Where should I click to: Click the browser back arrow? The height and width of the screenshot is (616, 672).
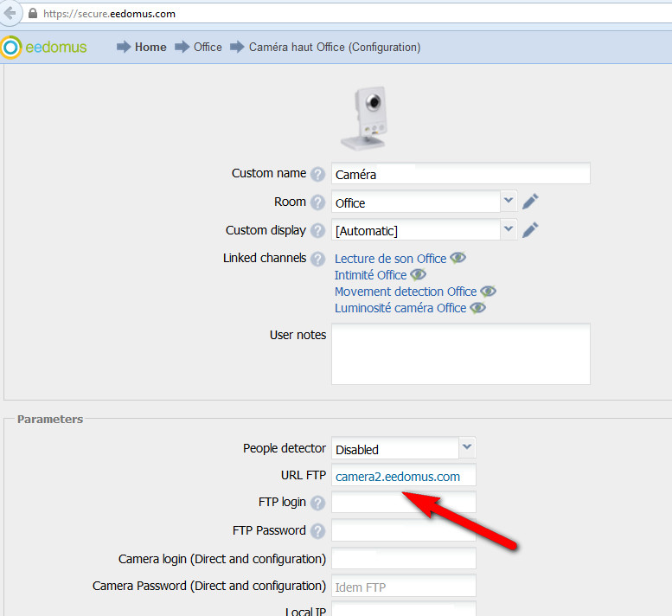(x=10, y=13)
